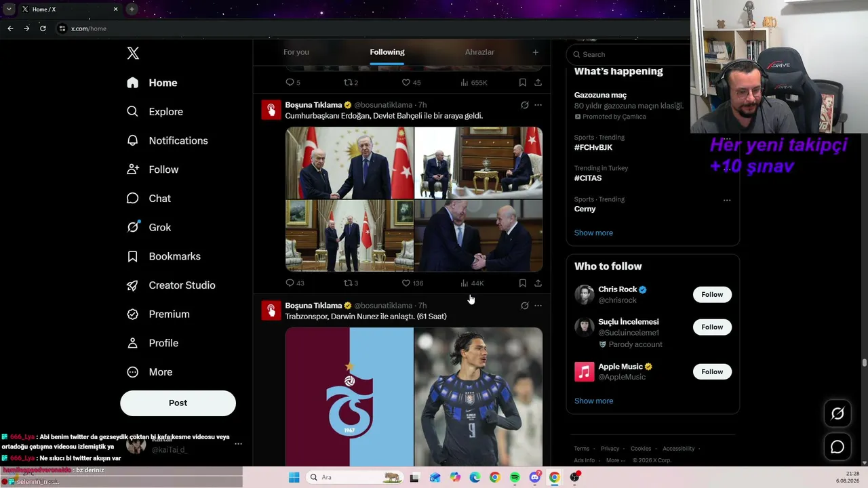Add a new timeline tab with plus
Image resolution: width=868 pixels, height=488 pixels.
pos(535,52)
